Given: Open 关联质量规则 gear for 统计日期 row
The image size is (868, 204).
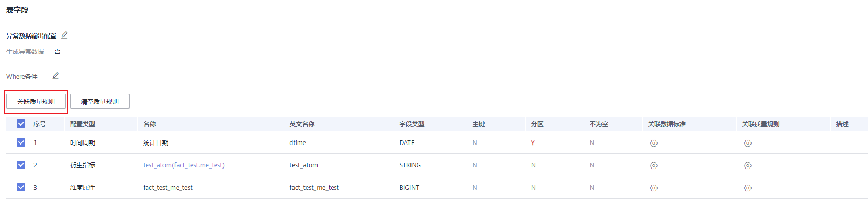Looking at the screenshot, I should 747,143.
